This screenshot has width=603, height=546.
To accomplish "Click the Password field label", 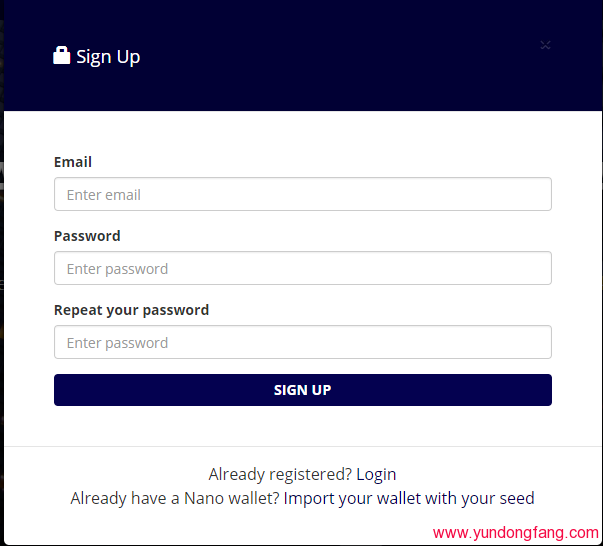I will [x=87, y=236].
